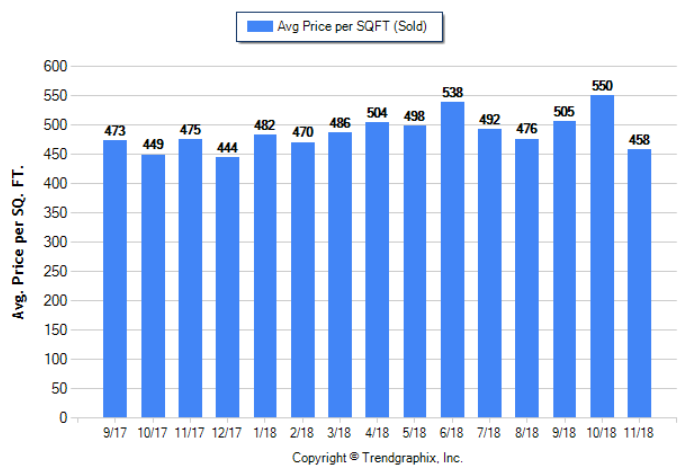
Task: Select the 2/18 bar valued 470
Action: (x=303, y=279)
